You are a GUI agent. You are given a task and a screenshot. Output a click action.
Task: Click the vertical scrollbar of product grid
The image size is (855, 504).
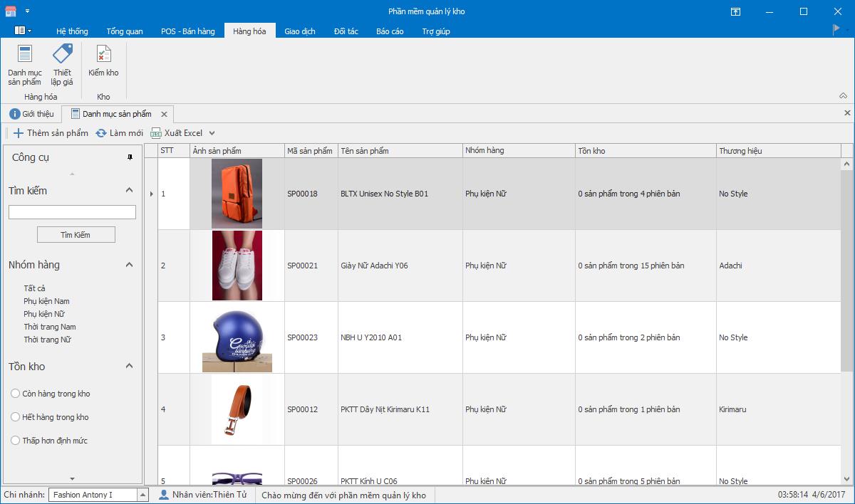[847, 271]
